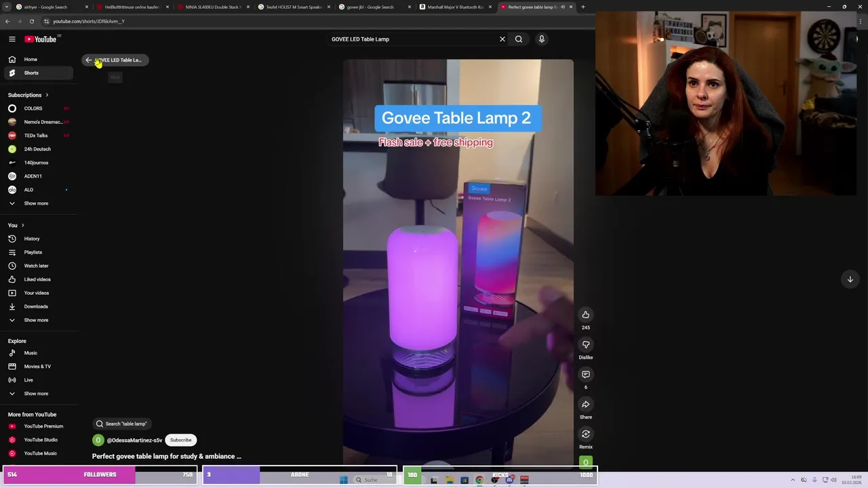The image size is (868, 488).
Task: Show hidden system tray icons
Action: [794, 480]
